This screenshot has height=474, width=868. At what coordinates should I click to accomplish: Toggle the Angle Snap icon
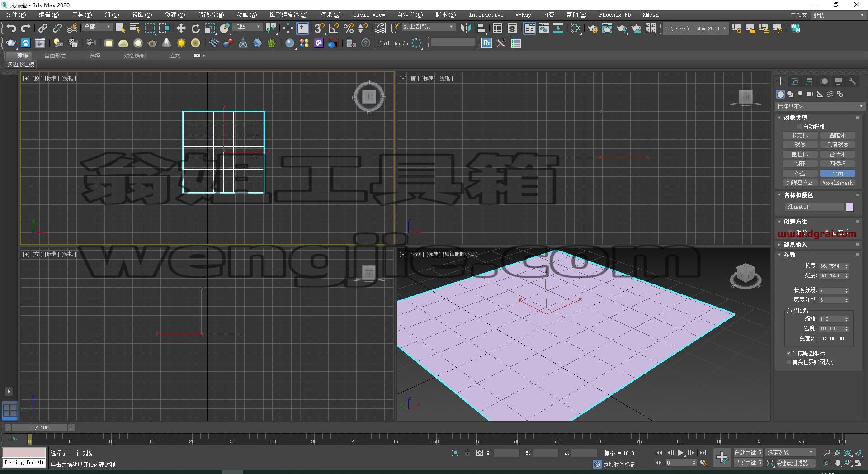pos(334,28)
